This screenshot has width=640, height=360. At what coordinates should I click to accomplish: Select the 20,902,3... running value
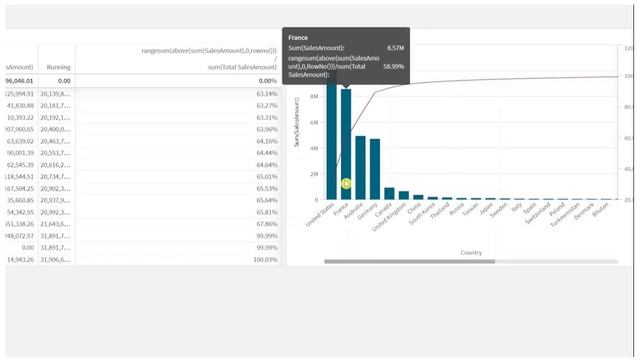56,189
